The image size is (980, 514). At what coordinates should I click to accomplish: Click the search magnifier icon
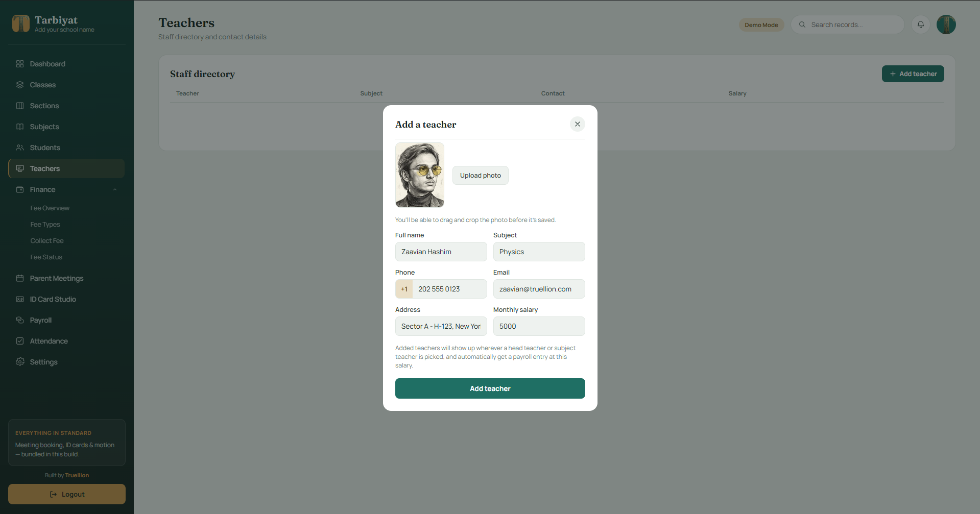pos(802,25)
